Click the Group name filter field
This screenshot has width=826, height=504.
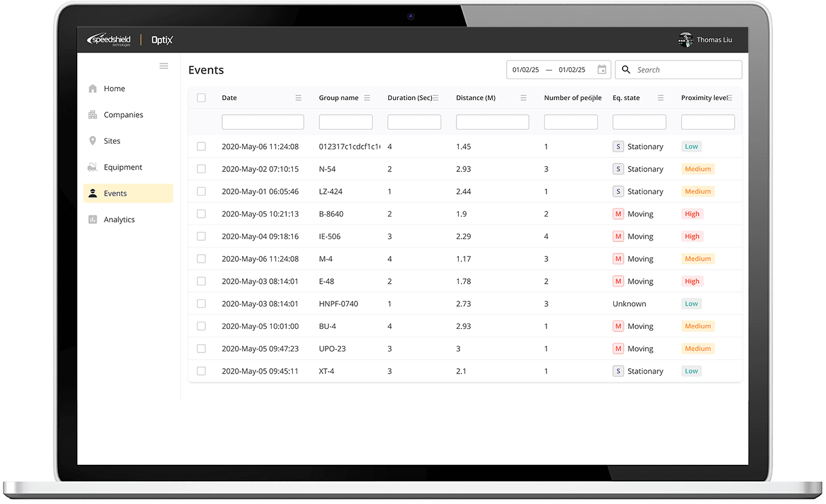coord(345,123)
